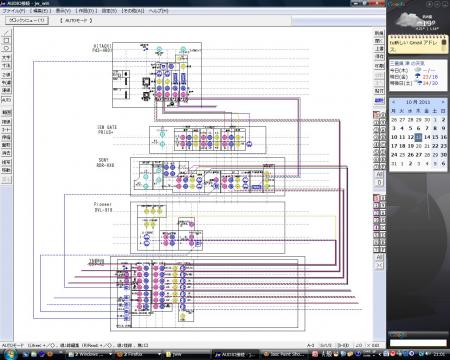Select the 移動 move tool
The height and width of the screenshot is (360, 450).
tap(6, 170)
